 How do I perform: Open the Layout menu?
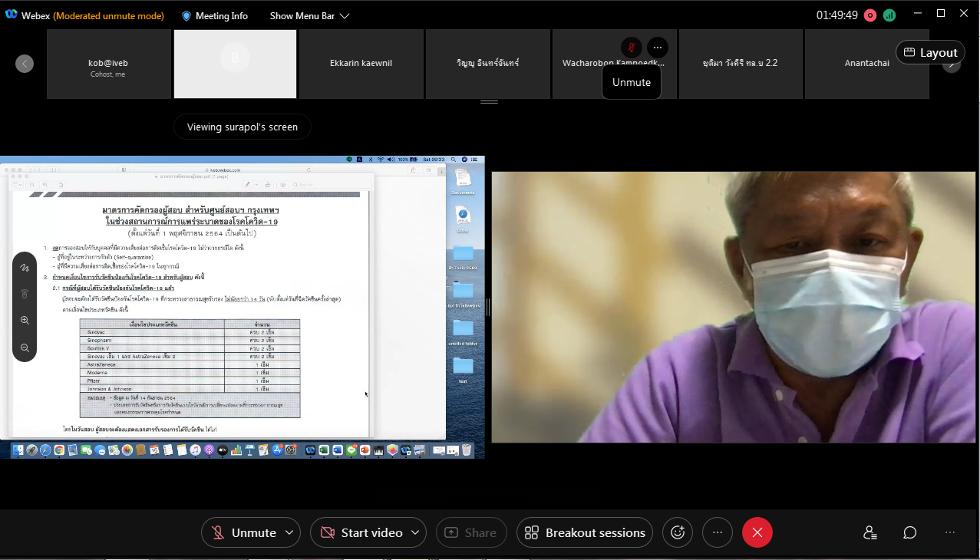coord(930,52)
